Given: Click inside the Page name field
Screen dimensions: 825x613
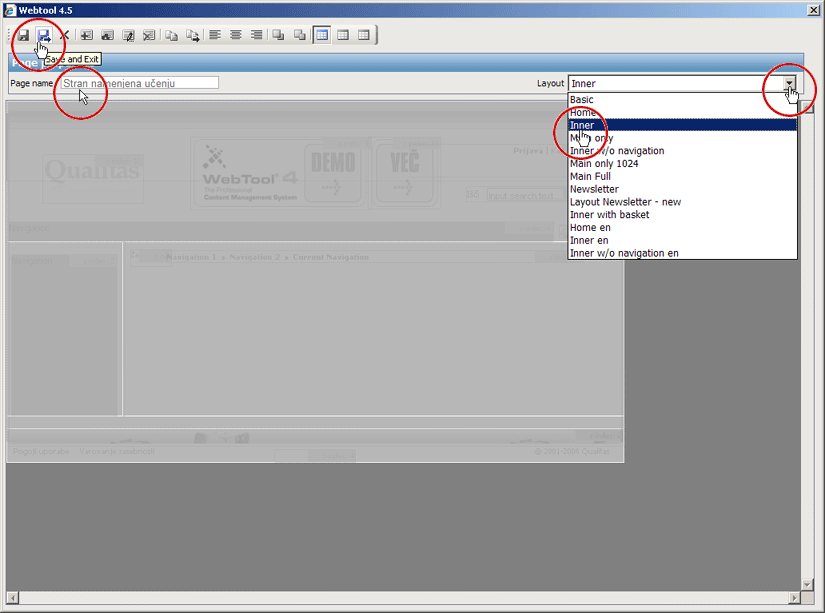Looking at the screenshot, I should (x=139, y=83).
